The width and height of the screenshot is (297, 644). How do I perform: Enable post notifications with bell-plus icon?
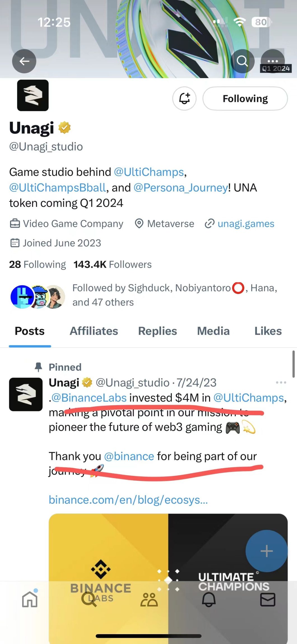click(x=184, y=99)
